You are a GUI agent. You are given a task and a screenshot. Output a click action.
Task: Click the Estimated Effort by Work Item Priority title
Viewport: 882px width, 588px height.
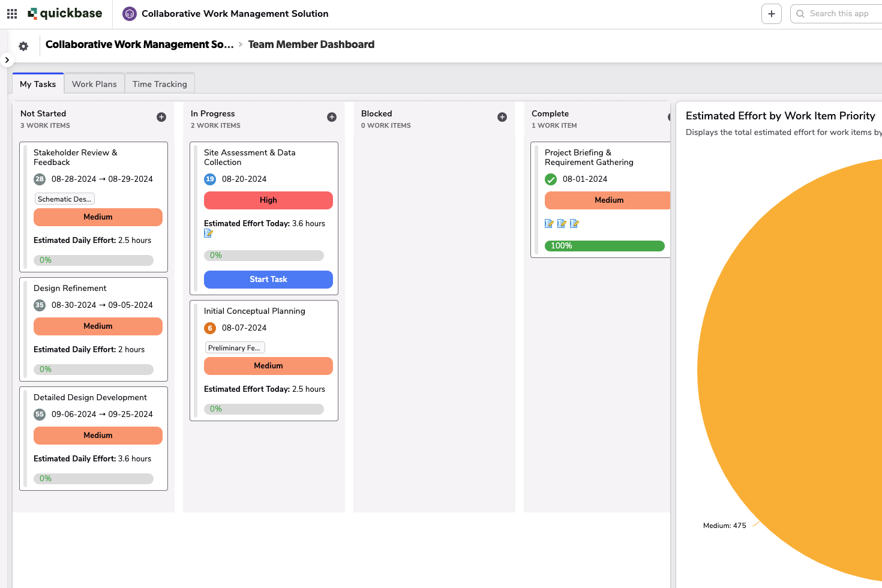point(781,116)
